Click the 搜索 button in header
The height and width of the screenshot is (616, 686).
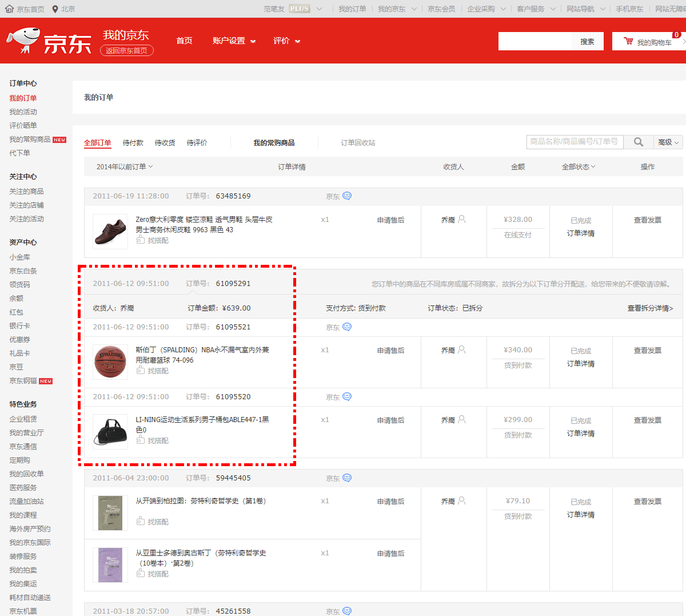point(587,41)
